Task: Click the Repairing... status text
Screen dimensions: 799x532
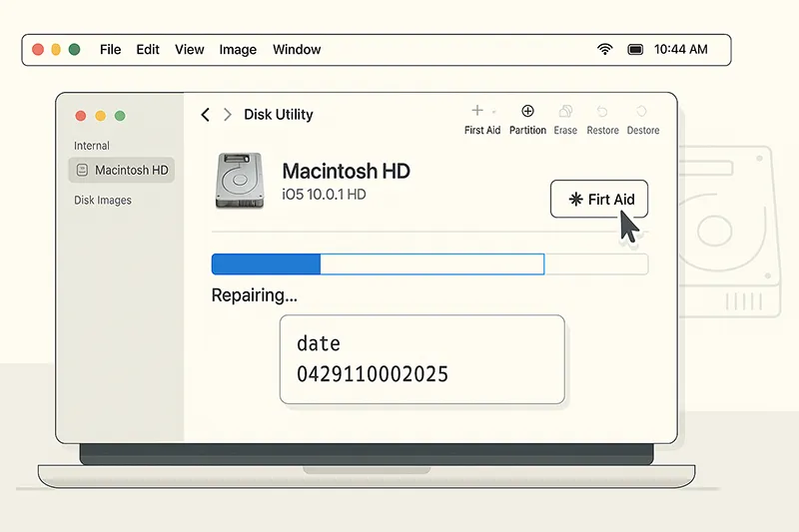Action: [x=255, y=295]
